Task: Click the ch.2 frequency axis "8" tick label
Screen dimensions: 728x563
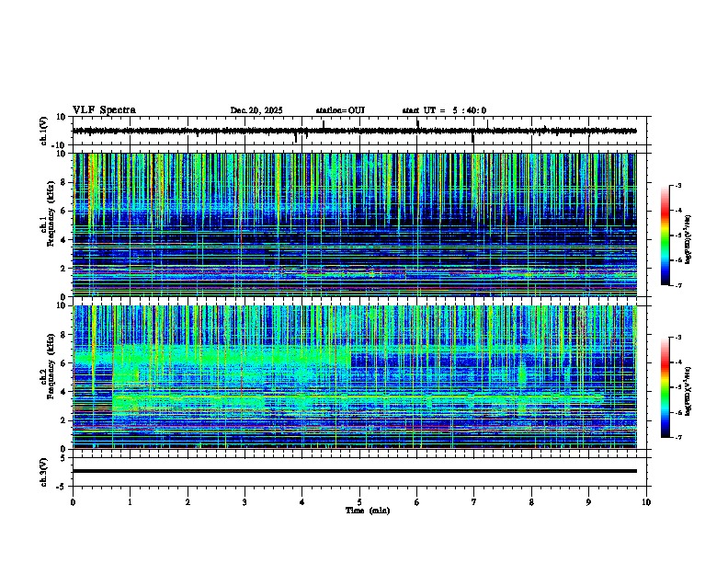Action: pos(64,334)
